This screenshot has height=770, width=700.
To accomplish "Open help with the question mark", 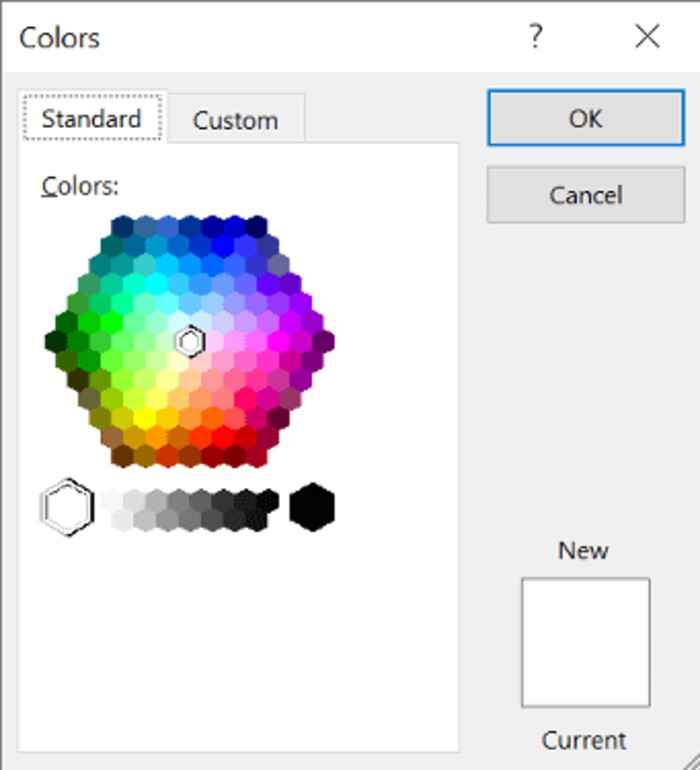I will (x=535, y=37).
